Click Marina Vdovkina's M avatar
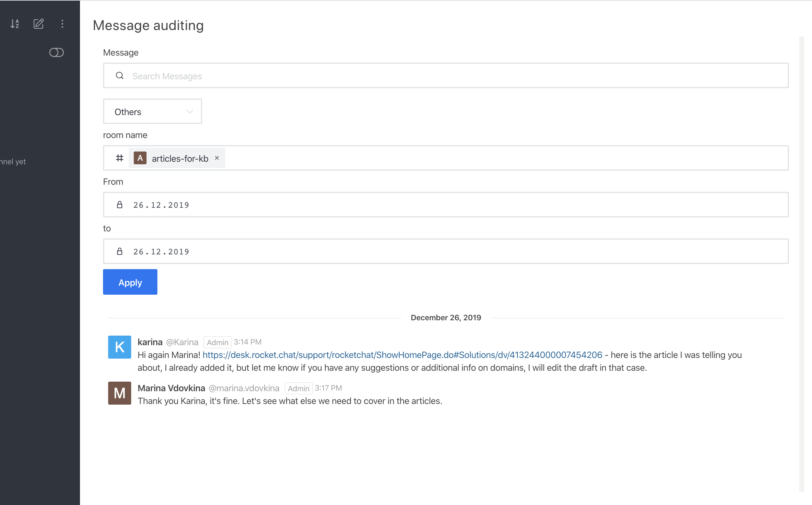Image resolution: width=812 pixels, height=505 pixels. [x=119, y=393]
